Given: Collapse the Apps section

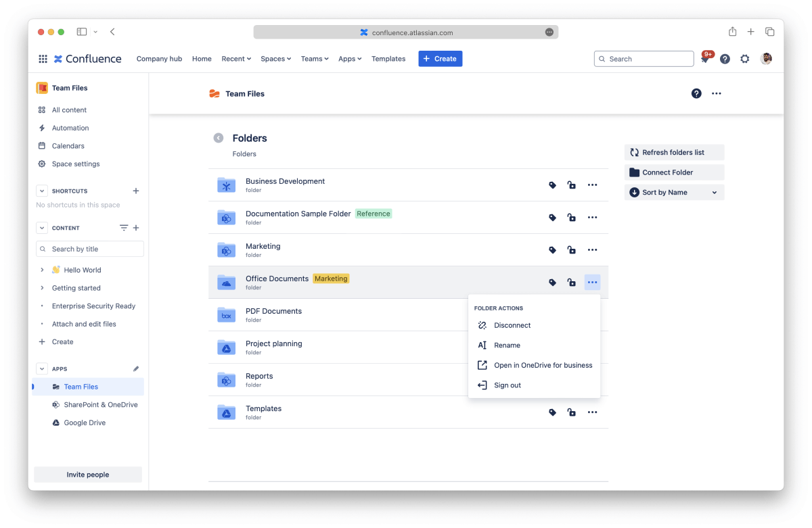Looking at the screenshot, I should click(x=42, y=368).
